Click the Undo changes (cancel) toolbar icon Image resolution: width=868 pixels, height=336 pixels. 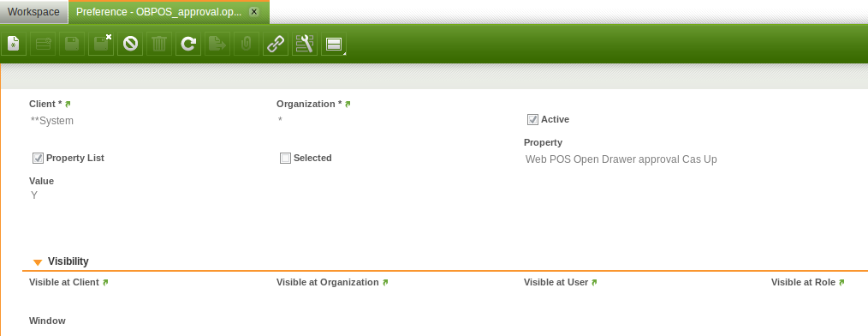click(130, 44)
